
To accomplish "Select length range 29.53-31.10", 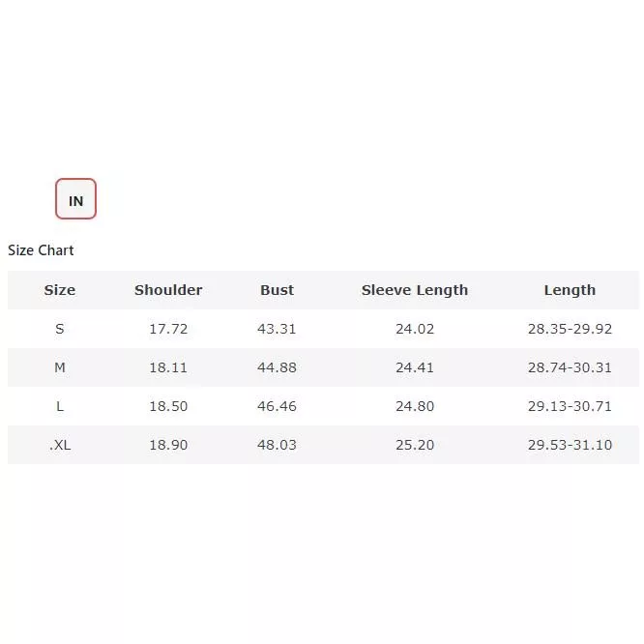I will pyautogui.click(x=570, y=445).
